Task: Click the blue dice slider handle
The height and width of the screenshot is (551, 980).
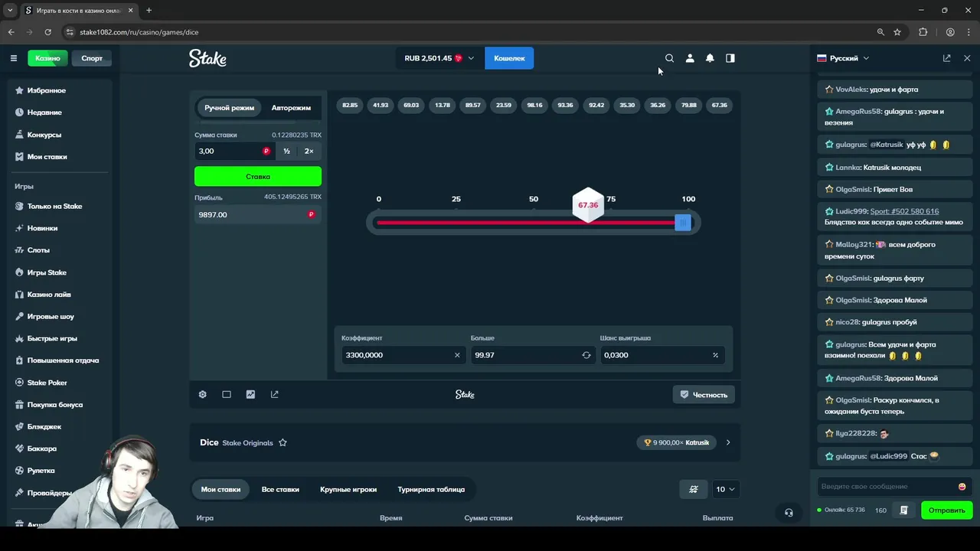Action: [683, 223]
